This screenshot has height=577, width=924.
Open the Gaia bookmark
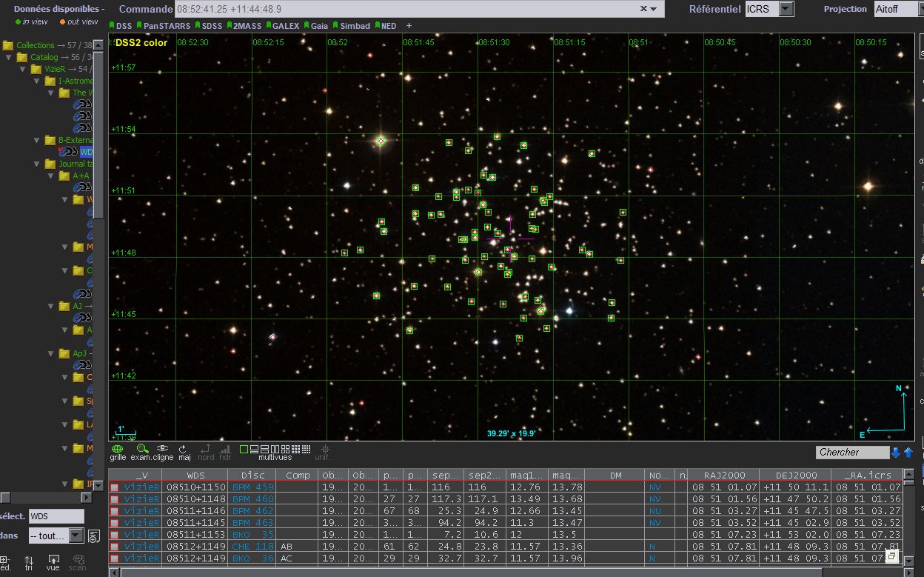click(x=316, y=26)
